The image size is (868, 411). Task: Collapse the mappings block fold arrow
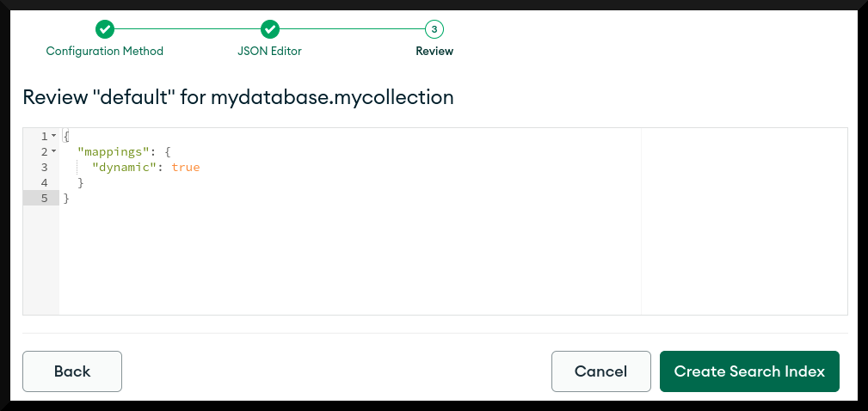coord(54,151)
